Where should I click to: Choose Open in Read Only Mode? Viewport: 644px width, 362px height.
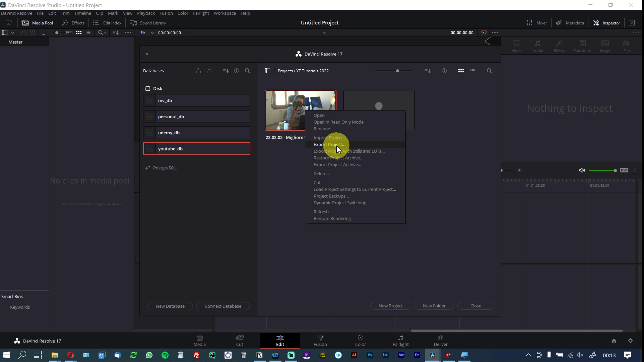point(355,122)
